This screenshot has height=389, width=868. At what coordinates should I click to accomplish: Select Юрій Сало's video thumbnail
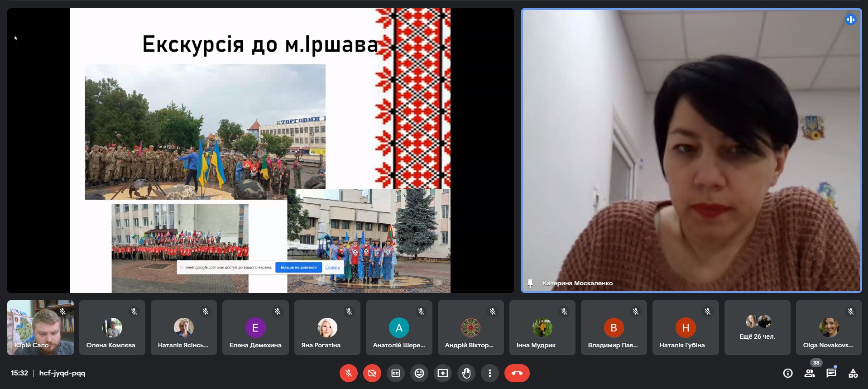(40, 327)
